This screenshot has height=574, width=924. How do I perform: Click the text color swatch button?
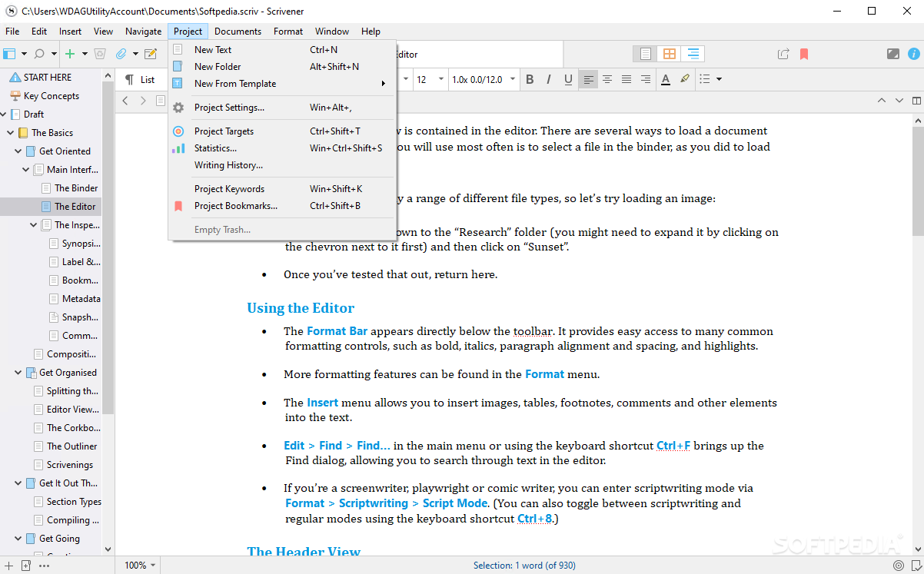pos(666,79)
